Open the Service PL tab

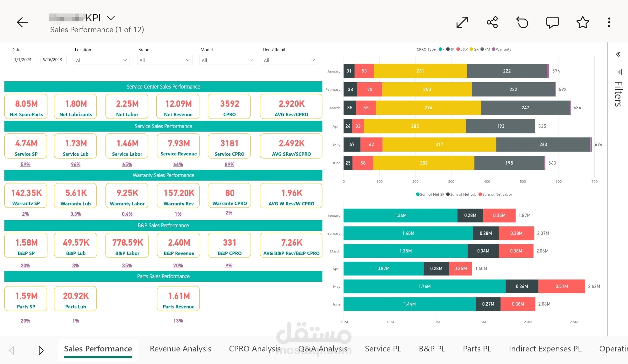point(383,349)
